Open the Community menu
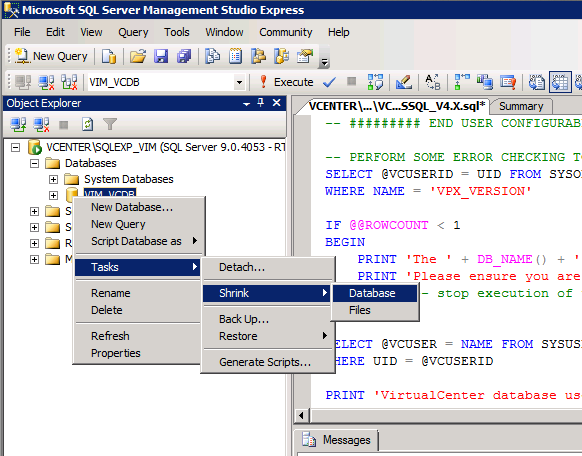The height and width of the screenshot is (456, 582). pyautogui.click(x=285, y=32)
